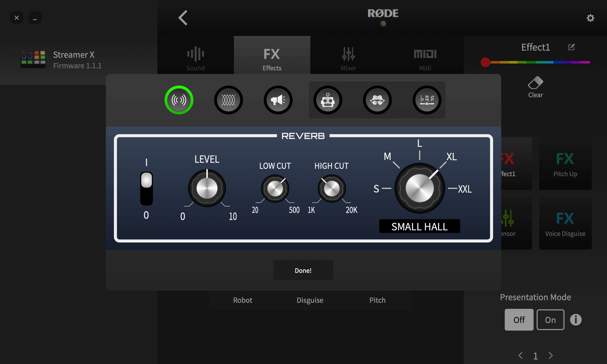The image size is (607, 364).
Task: Select the Robot voice effect icon
Action: pyautogui.click(x=328, y=100)
